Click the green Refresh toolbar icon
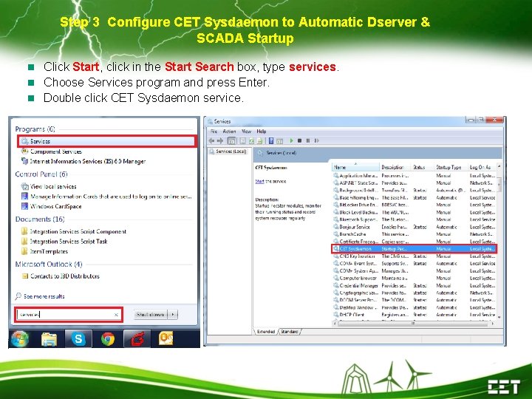Image resolution: width=532 pixels, height=399 pixels. (x=251, y=140)
